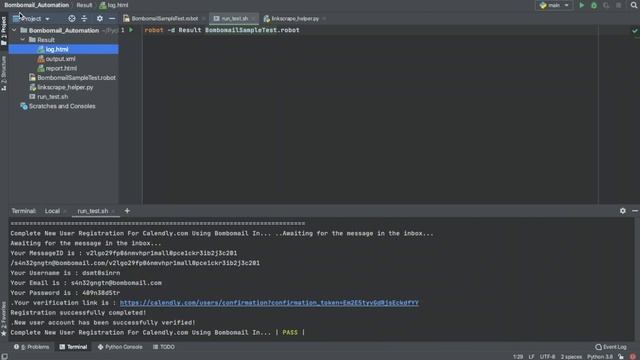The width and height of the screenshot is (640, 360).
Task: Open the Event Log
Action: coord(611,347)
